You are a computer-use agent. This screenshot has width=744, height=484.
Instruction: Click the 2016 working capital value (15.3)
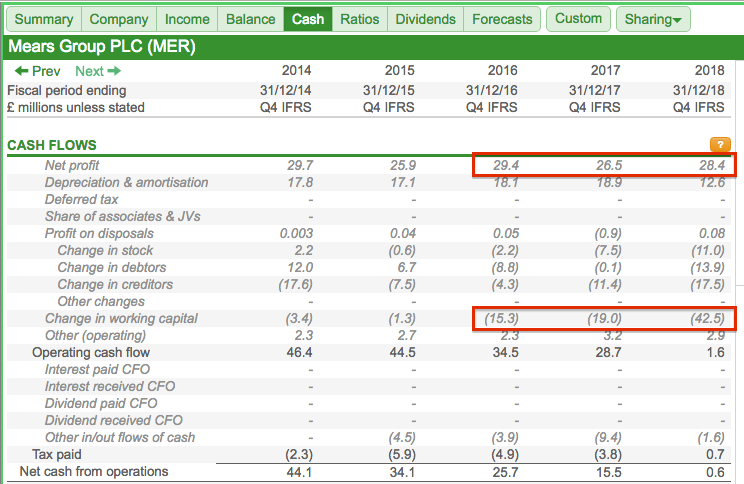(502, 319)
